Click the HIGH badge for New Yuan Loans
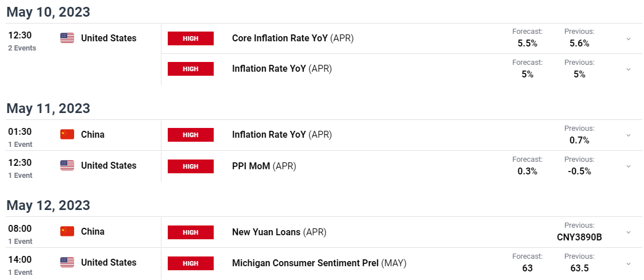Screen dimensions: 644x280 coord(191,232)
